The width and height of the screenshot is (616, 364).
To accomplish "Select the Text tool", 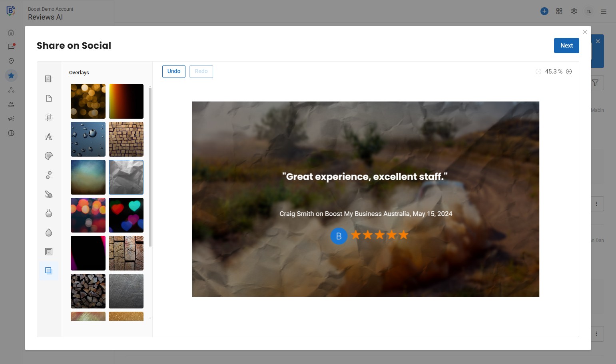I will [x=49, y=137].
